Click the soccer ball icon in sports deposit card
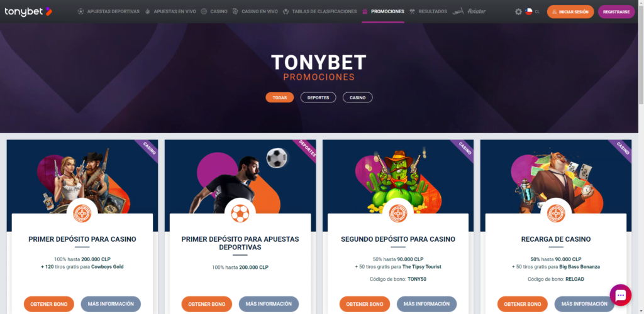The width and height of the screenshot is (644, 314). pyautogui.click(x=240, y=214)
